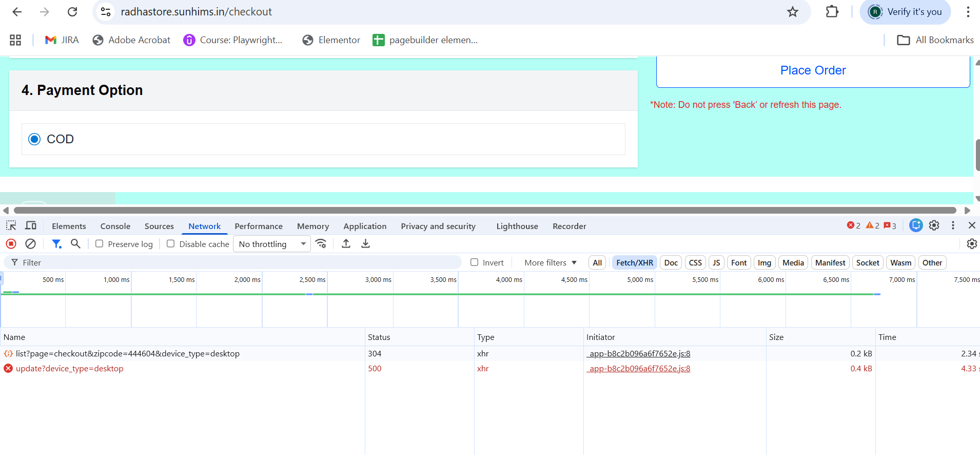The width and height of the screenshot is (980, 455).
Task: Open site information icon in address bar
Action: [106, 12]
